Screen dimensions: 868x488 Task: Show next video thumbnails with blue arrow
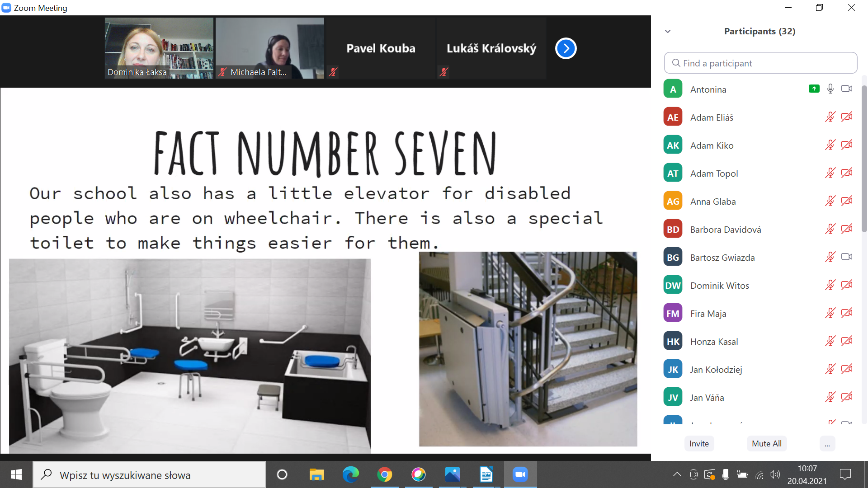click(566, 48)
